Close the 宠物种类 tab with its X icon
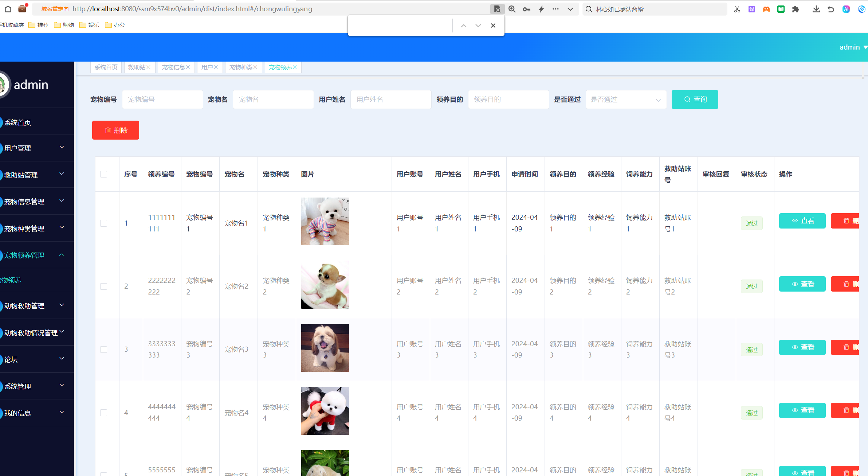 (x=255, y=67)
